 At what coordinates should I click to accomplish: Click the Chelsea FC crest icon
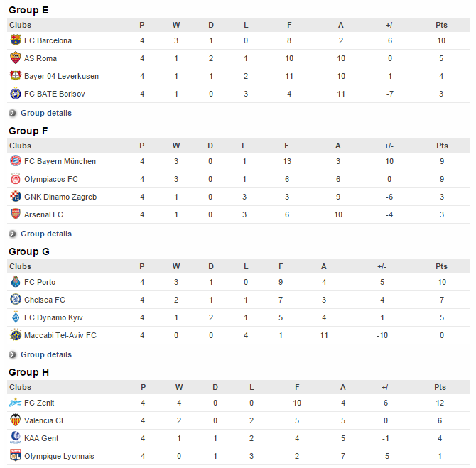click(x=16, y=300)
